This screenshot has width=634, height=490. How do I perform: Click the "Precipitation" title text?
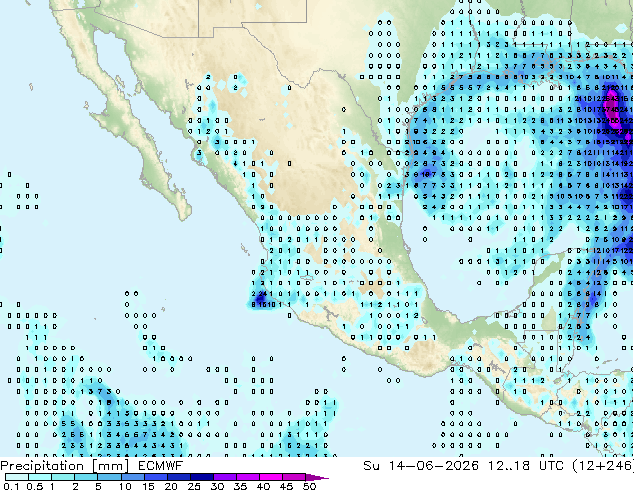pyautogui.click(x=42, y=466)
